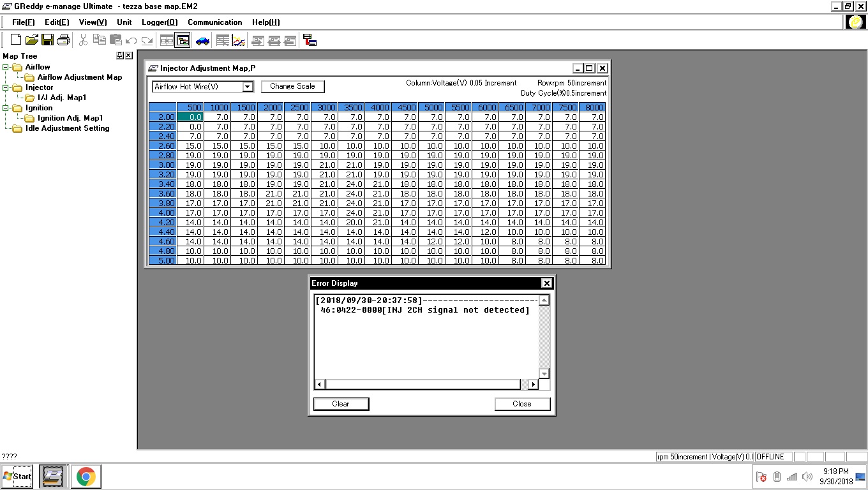868x490 pixels.
Task: Open the Airflow Hot Wire(V) dropdown
Action: pyautogui.click(x=248, y=87)
